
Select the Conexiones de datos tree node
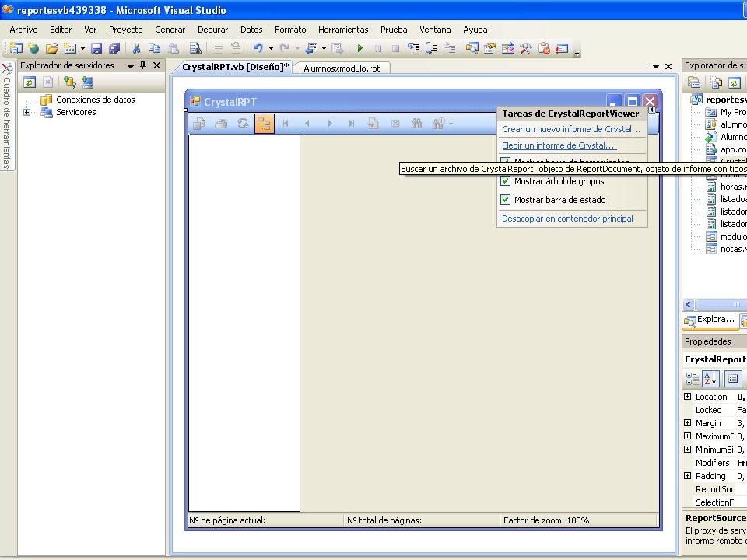pyautogui.click(x=95, y=100)
